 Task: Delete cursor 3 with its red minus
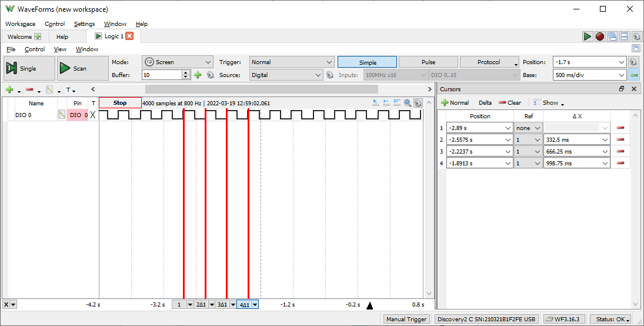620,151
